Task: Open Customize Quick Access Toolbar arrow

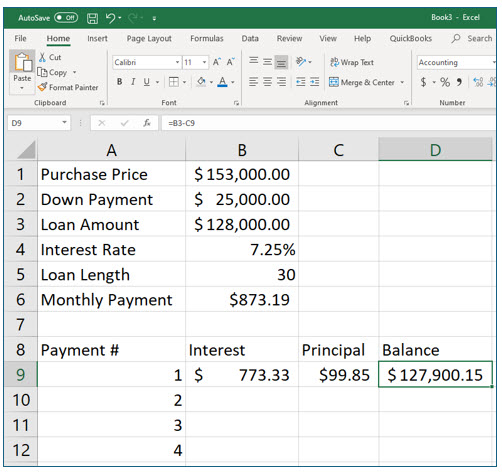Action: click(154, 19)
